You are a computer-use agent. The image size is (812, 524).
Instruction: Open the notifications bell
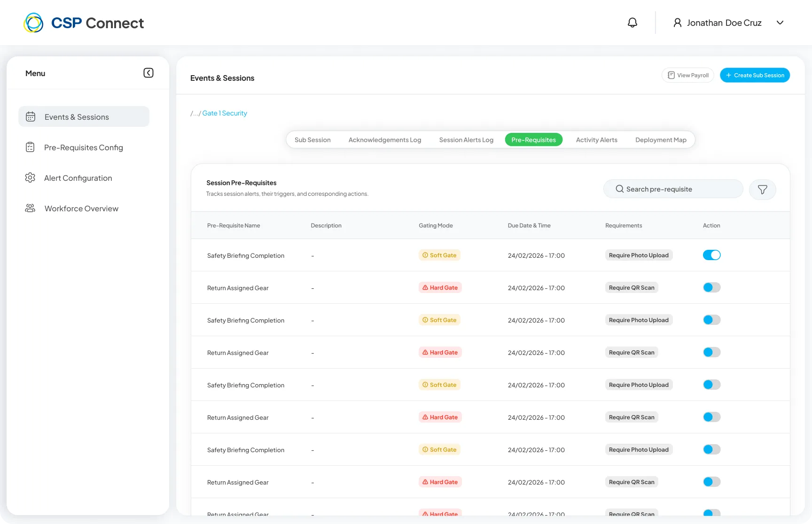[632, 23]
